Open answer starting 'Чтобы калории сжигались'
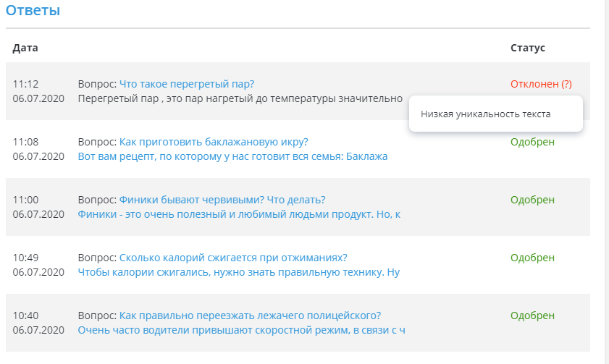This screenshot has height=364, width=609. coord(239,272)
